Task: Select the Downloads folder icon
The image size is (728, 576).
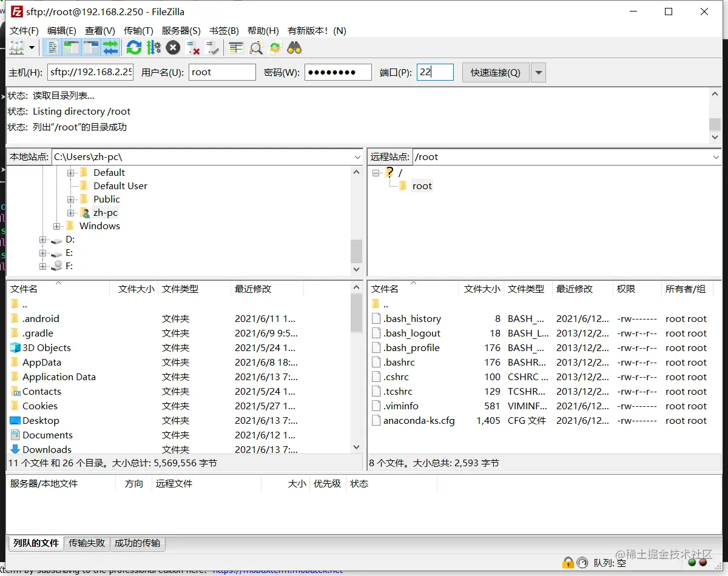Action: 15,450
